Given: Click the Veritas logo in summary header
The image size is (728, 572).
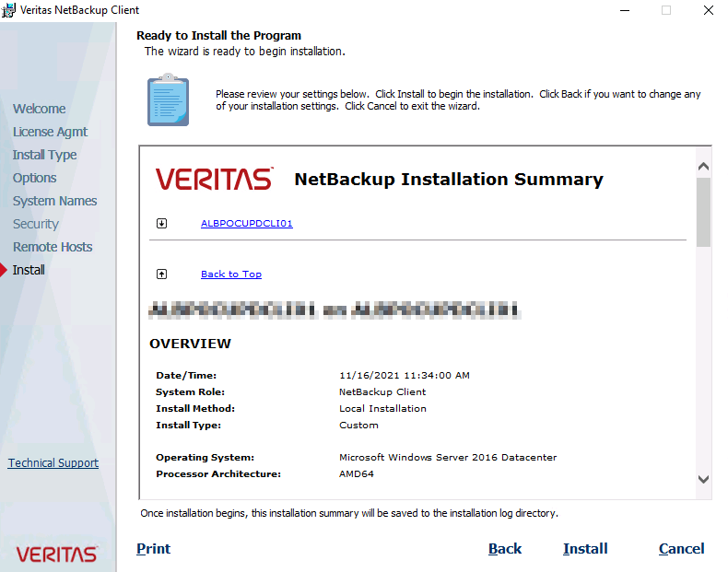Looking at the screenshot, I should 214,179.
